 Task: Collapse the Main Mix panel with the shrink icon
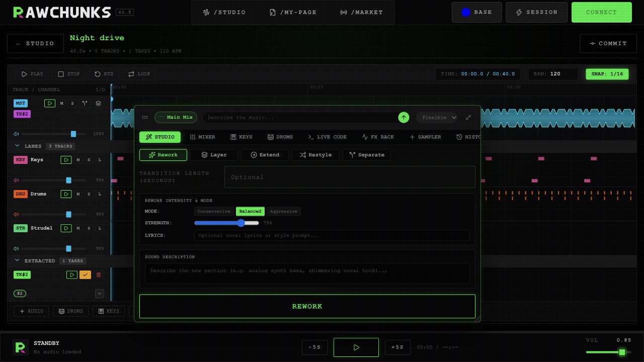pyautogui.click(x=468, y=117)
